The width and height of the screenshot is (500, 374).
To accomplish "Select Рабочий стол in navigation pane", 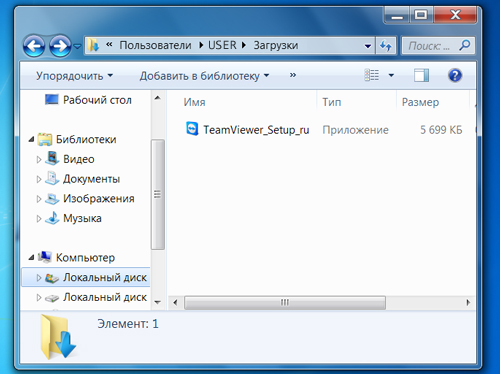I will tap(97, 100).
